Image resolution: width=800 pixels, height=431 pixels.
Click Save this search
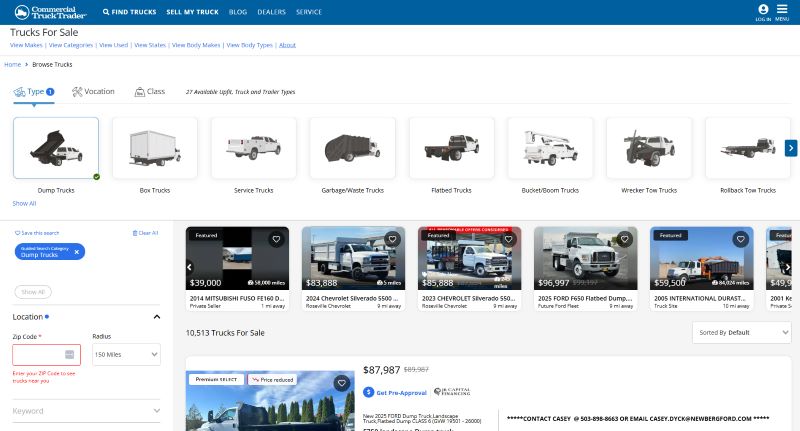tap(37, 233)
